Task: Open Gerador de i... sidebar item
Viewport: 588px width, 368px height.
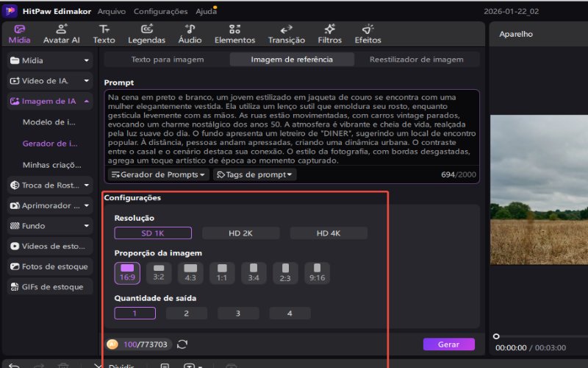Action: [50, 144]
